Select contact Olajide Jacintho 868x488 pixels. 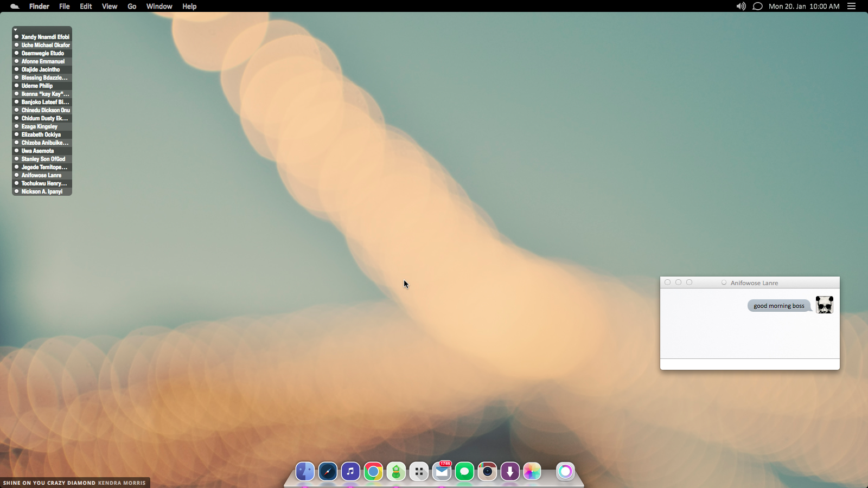[x=42, y=69]
